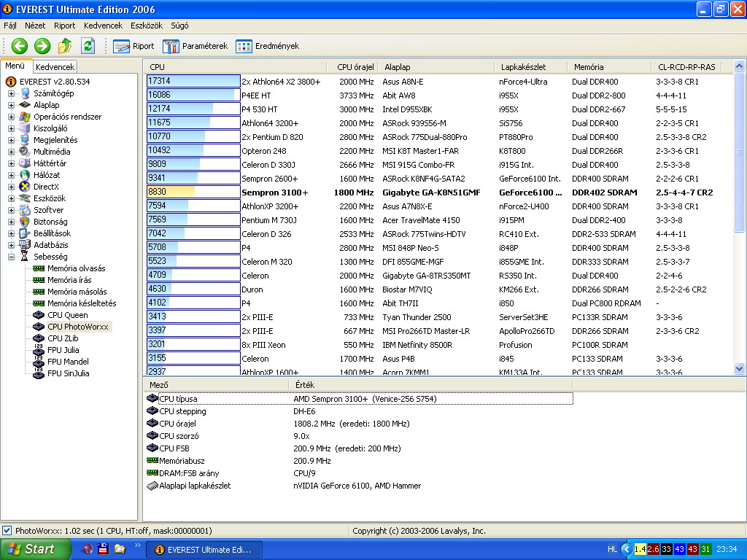
Task: Click the green Forward arrow icon
Action: (x=42, y=46)
